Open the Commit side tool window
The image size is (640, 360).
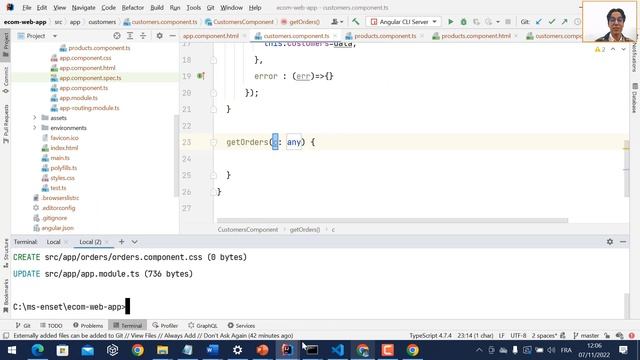click(6, 80)
